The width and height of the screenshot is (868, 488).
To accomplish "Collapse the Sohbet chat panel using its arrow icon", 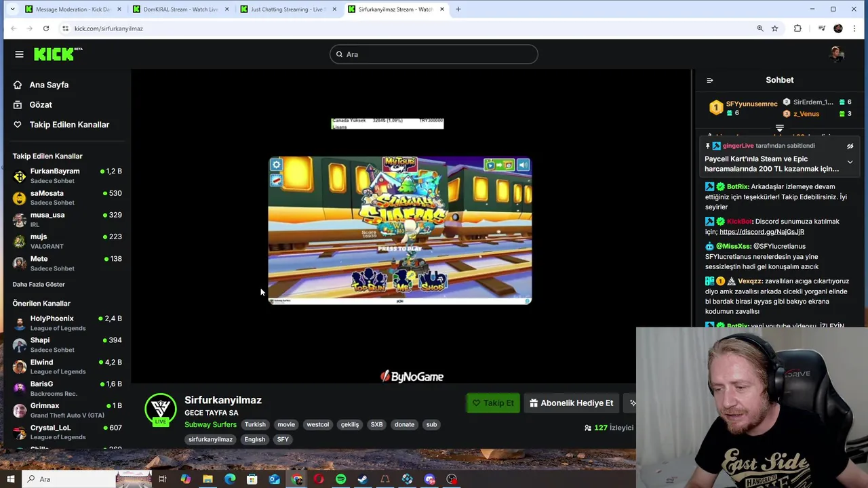I will (710, 80).
